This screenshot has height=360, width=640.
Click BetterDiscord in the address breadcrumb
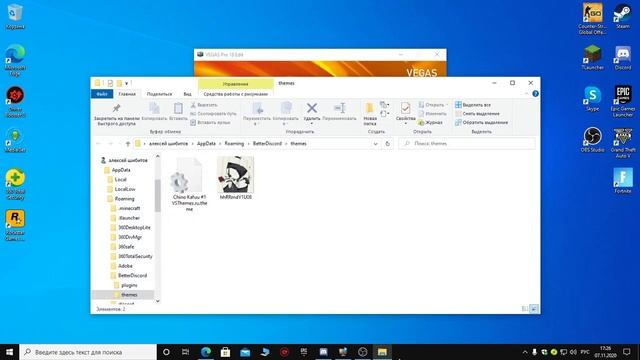coord(267,144)
